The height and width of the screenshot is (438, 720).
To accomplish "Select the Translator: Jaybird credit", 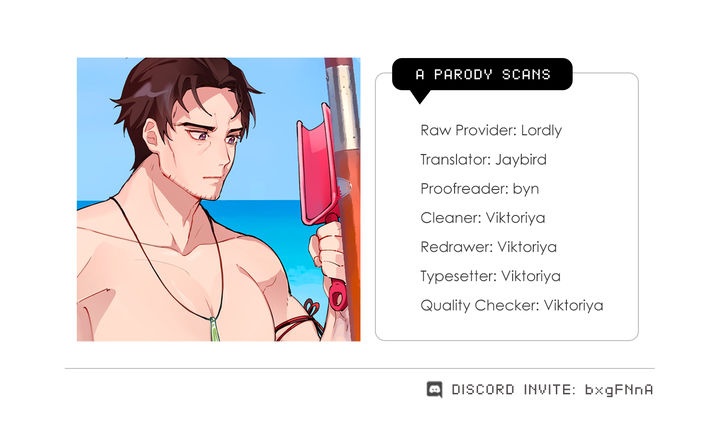I will point(484,160).
